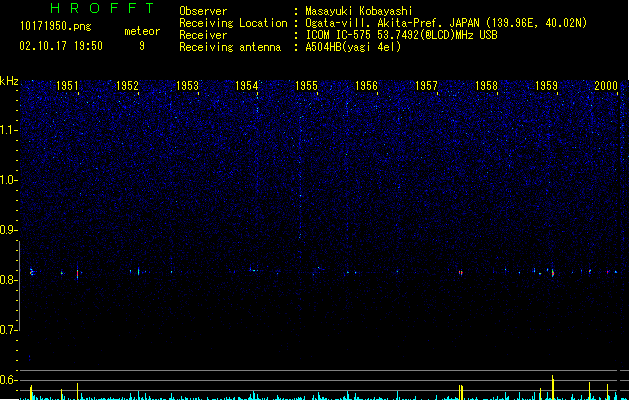
Task: Click the 1951 time axis marker
Action: 67,86
